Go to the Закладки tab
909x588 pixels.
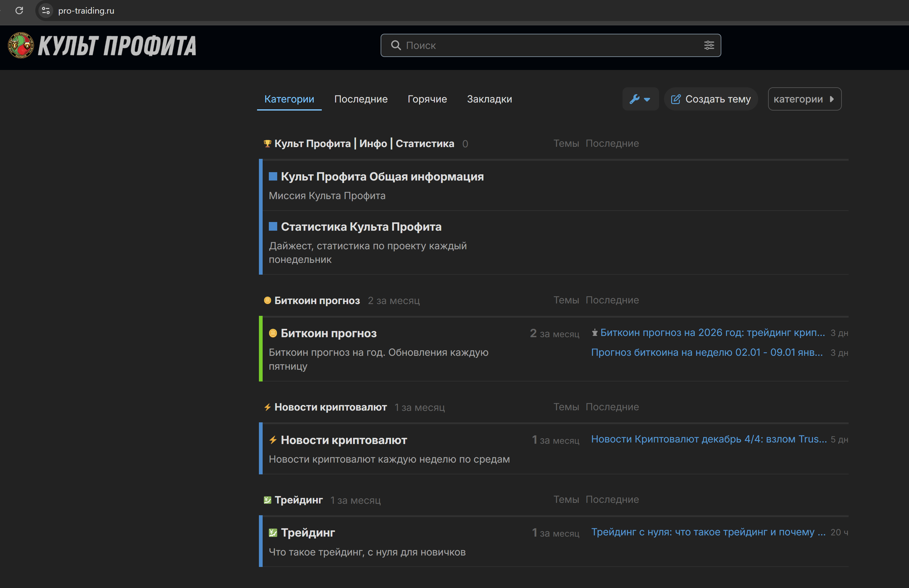pyautogui.click(x=489, y=99)
